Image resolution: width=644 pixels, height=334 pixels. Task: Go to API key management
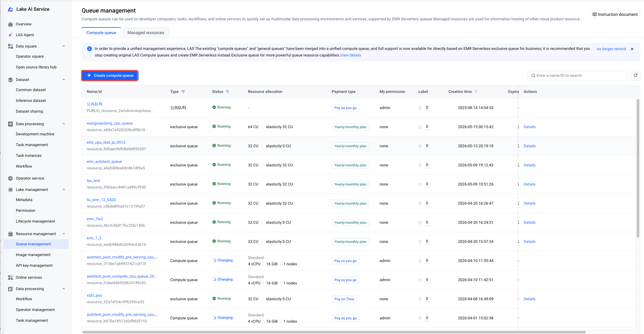point(34,266)
